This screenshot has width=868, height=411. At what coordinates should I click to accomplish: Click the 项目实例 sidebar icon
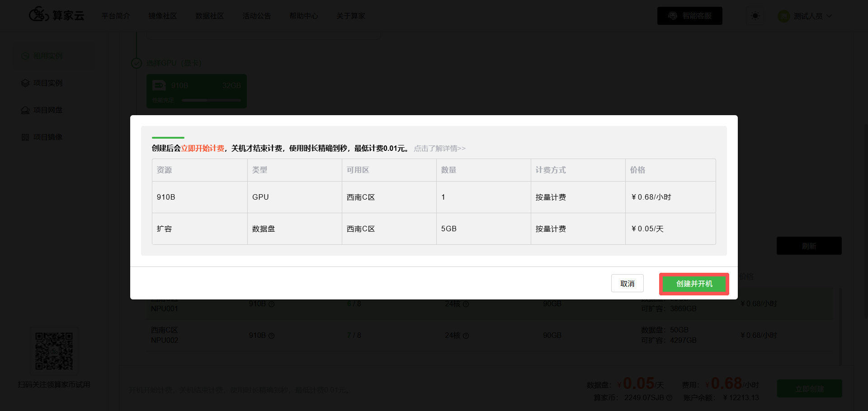(25, 83)
